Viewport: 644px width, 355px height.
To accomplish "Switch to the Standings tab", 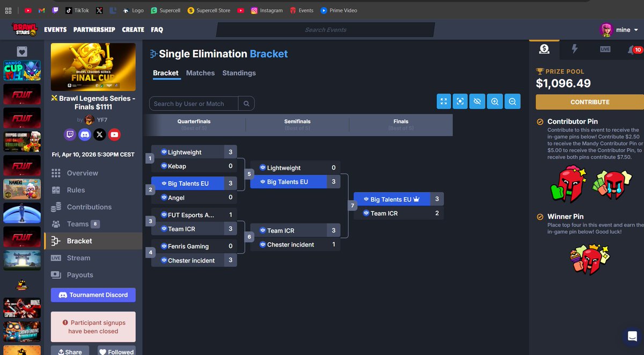I will point(239,73).
